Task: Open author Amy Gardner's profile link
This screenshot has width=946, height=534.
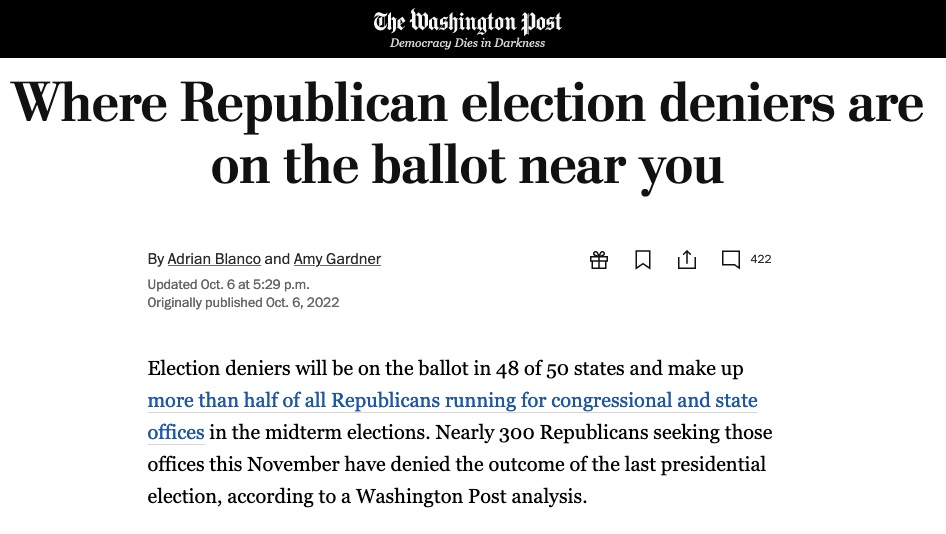Action: tap(337, 259)
